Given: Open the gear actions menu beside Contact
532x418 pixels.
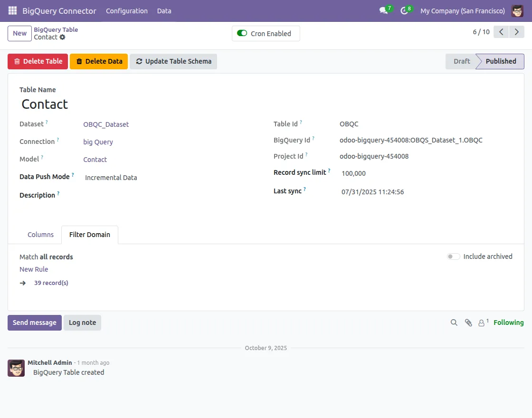Looking at the screenshot, I should (62, 37).
